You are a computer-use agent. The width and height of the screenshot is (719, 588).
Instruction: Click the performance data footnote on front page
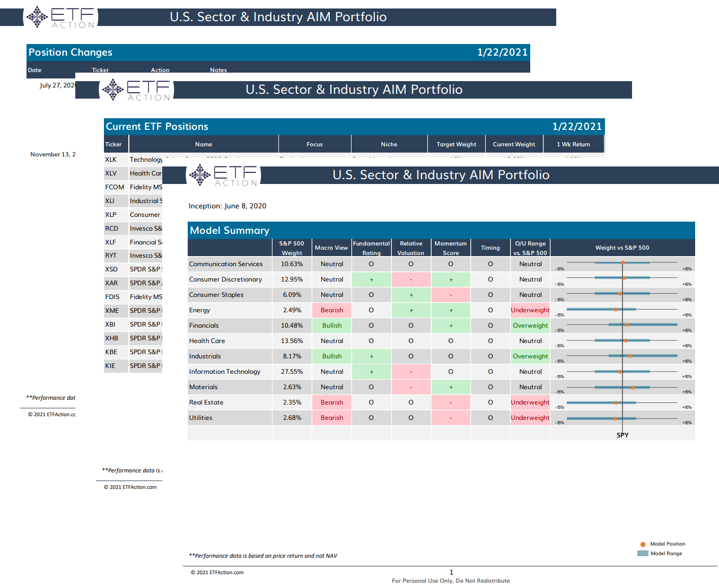(263, 556)
